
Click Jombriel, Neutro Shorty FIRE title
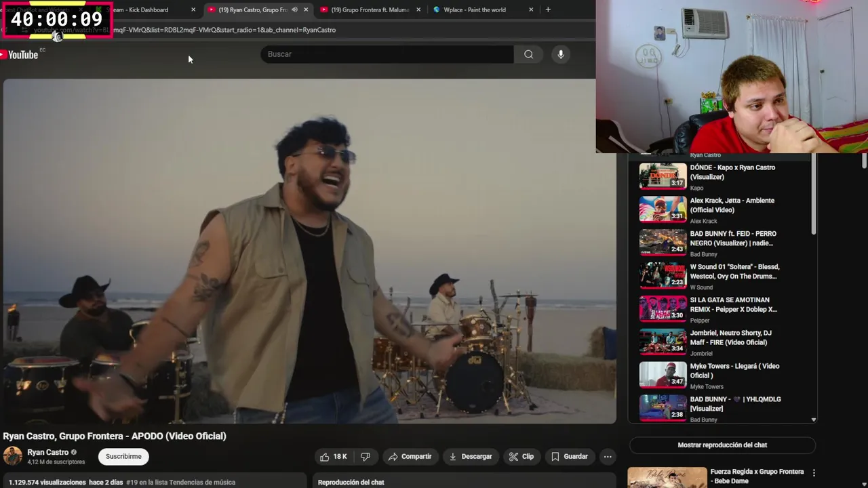pos(730,338)
